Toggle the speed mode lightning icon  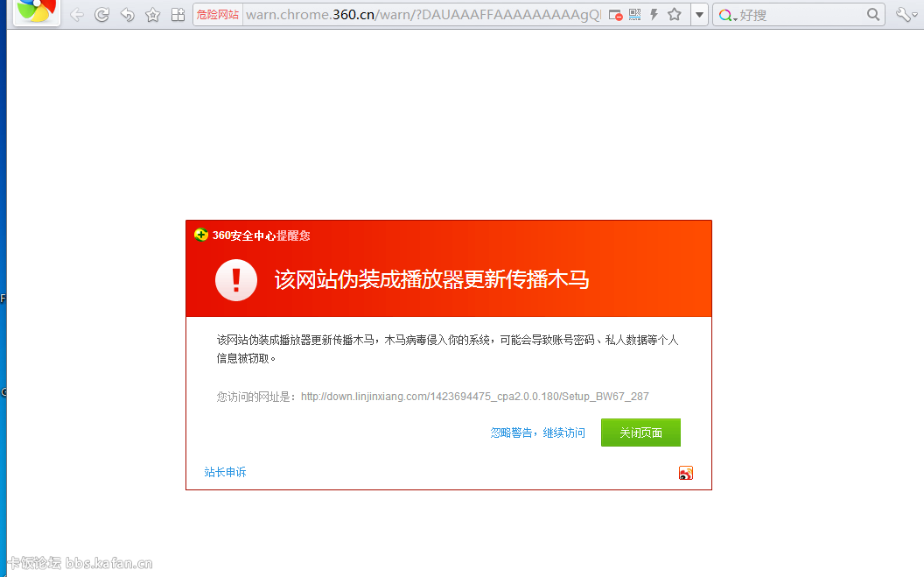coord(654,15)
